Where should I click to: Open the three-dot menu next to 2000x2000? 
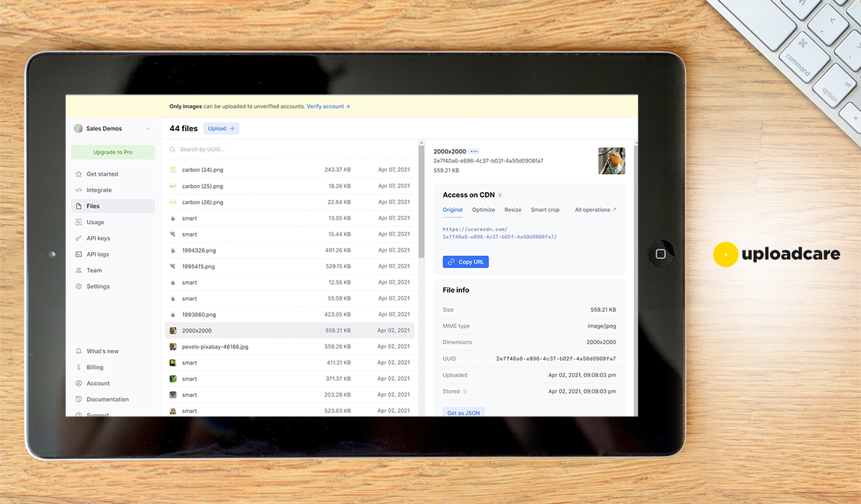[474, 152]
